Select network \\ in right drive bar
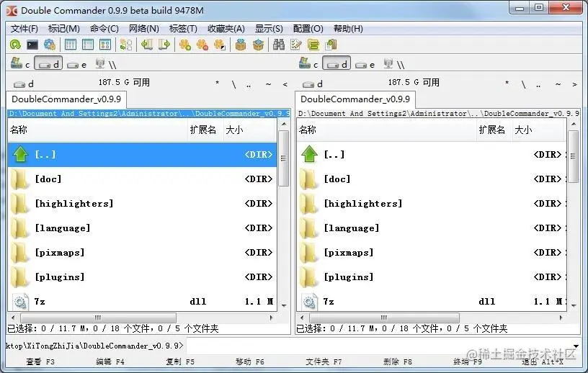Image resolution: width=588 pixels, height=373 pixels. [393, 64]
